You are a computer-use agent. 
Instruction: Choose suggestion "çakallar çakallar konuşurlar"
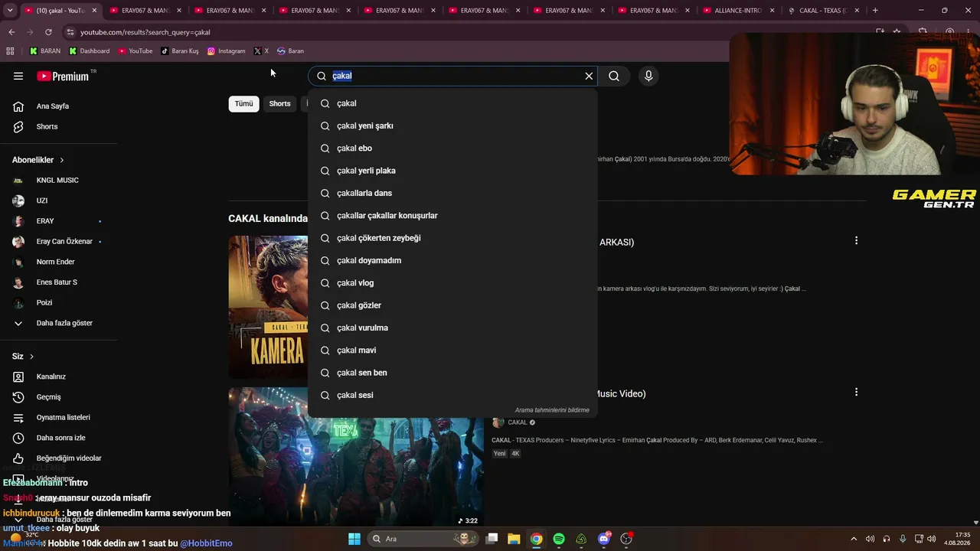click(x=452, y=216)
